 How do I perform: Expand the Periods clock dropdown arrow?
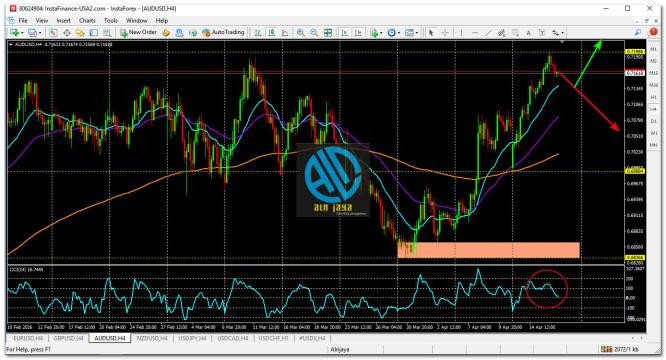tap(399, 33)
